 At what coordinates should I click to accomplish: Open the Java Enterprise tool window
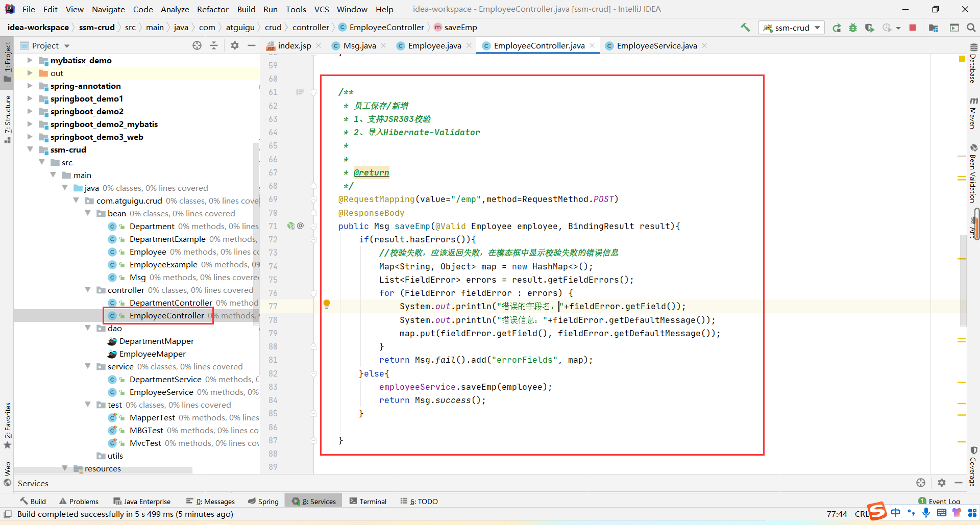click(142, 502)
